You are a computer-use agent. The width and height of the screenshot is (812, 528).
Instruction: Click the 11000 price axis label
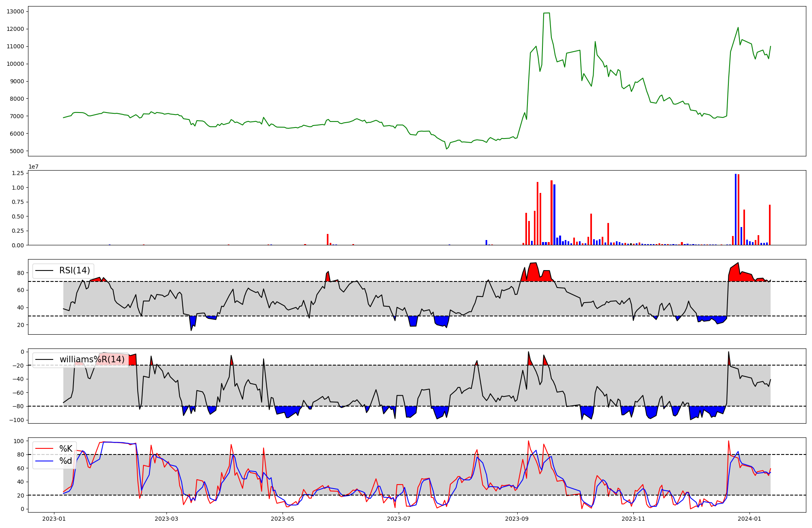(15, 46)
